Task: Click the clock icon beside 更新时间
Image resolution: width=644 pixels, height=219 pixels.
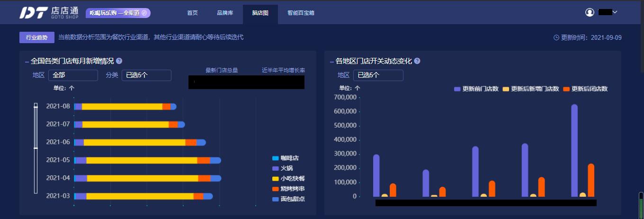Action: click(556, 37)
